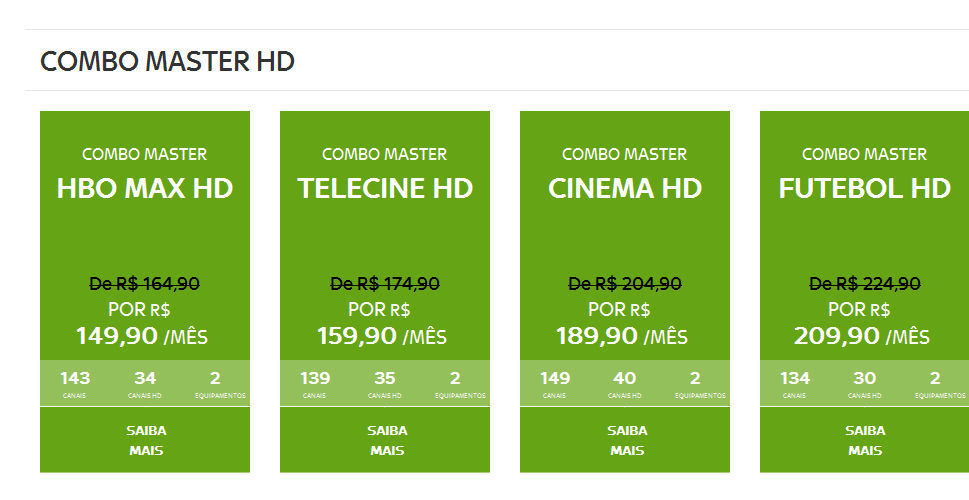
Task: Click the 209,90 /MÊS price
Action: tap(862, 336)
